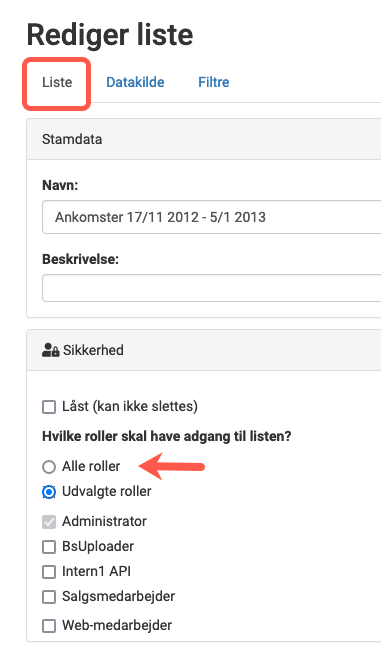This screenshot has width=381, height=663.
Task: Enable the Låst (kan ikke slettes) checkbox
Action: pyautogui.click(x=49, y=407)
